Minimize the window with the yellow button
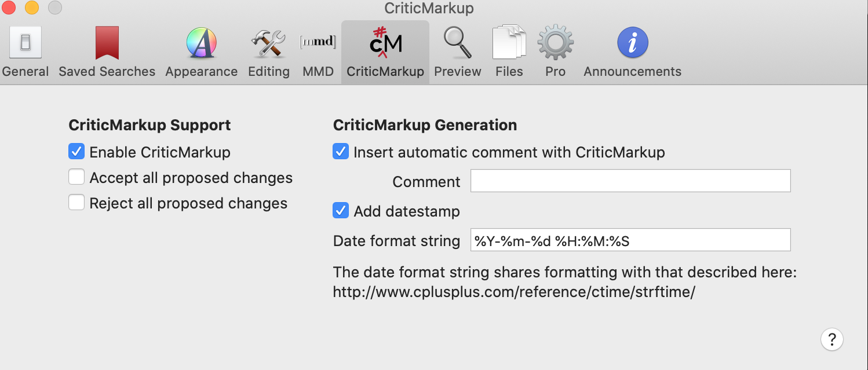The width and height of the screenshot is (868, 370). 32,8
